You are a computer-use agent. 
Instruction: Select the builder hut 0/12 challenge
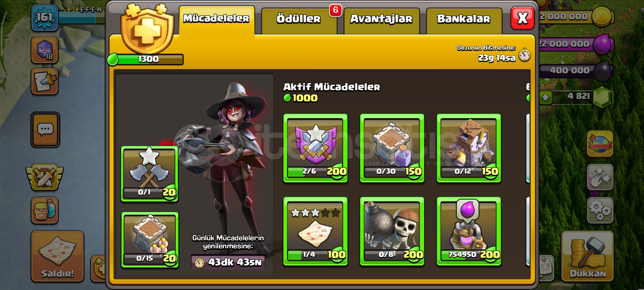click(469, 148)
